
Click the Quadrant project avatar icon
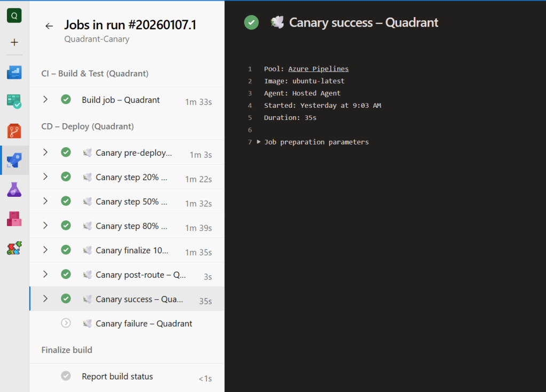pos(14,15)
